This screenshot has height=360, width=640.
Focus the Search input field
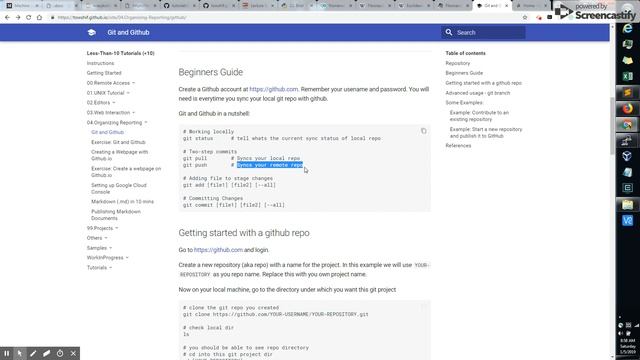(483, 32)
